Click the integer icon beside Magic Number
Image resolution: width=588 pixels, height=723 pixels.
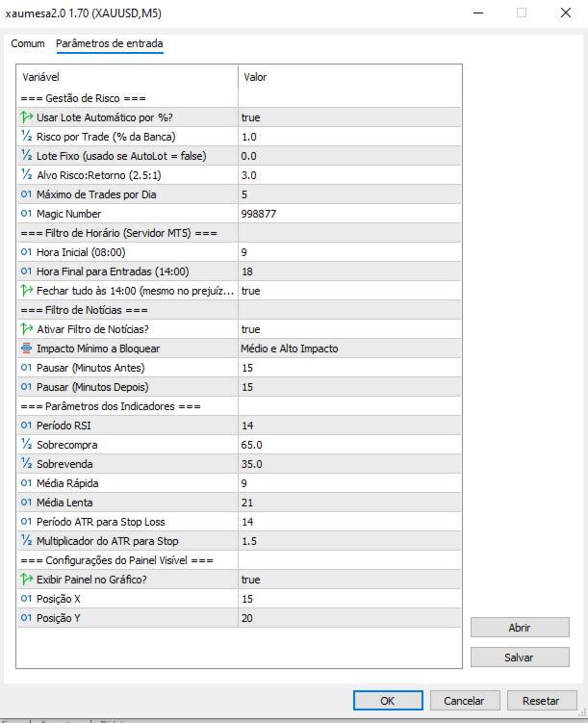pos(26,214)
